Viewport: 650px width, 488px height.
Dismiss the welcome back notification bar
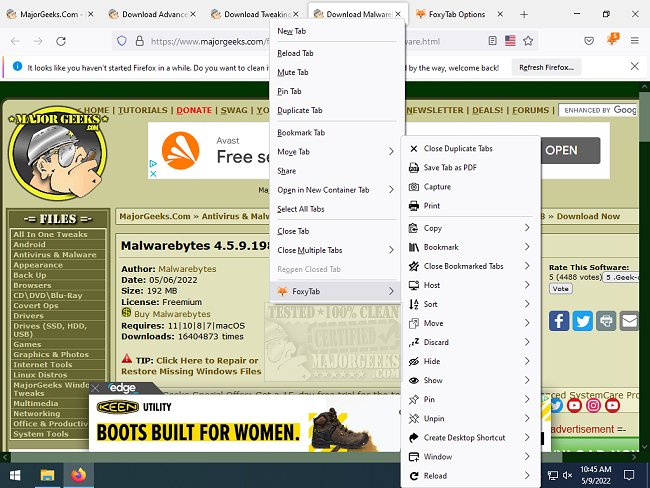point(634,66)
